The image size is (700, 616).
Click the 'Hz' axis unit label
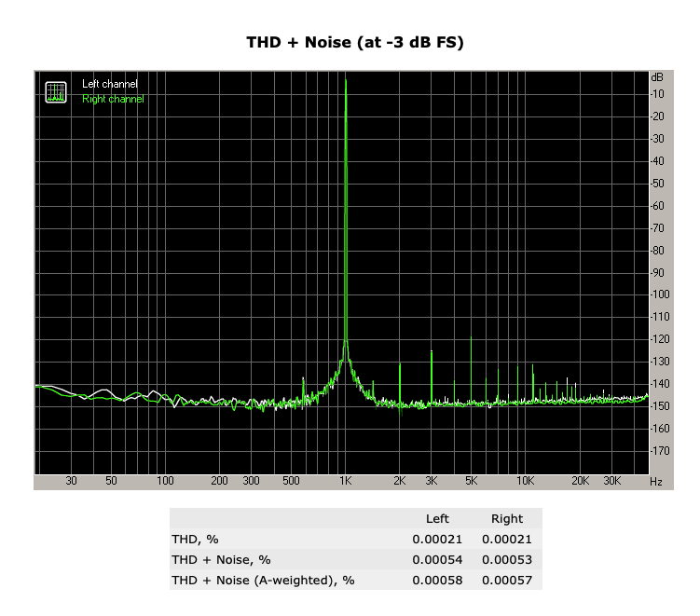pos(656,482)
